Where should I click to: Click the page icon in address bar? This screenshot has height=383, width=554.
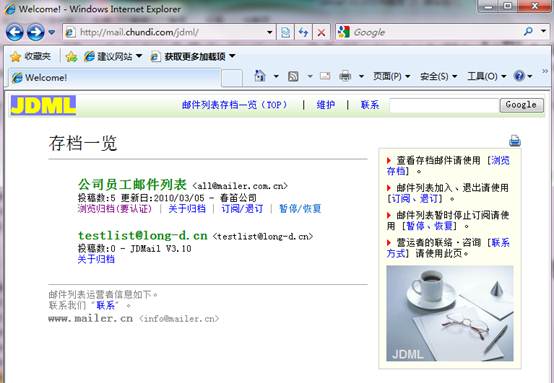pos(70,33)
